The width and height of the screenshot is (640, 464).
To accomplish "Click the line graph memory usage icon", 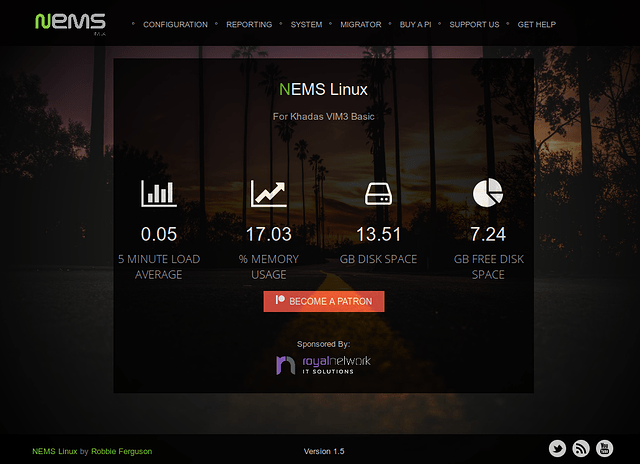I will coord(269,193).
